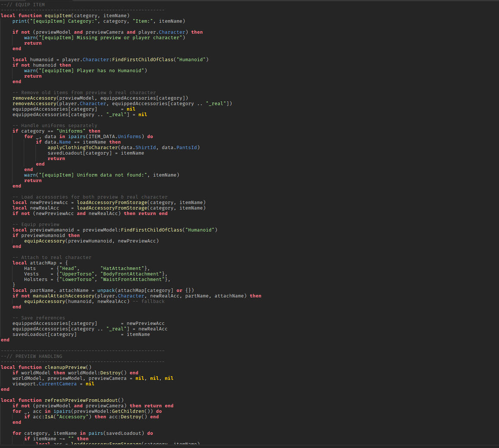Click the "Handle uniforms separately" comment line
Screen dimensions: 499x448
[x=55, y=126]
